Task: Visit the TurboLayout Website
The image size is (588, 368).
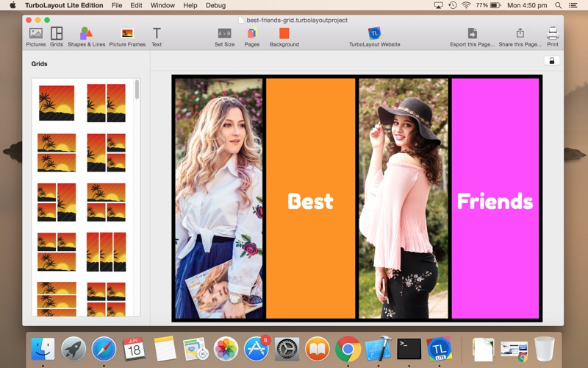Action: 374,37
